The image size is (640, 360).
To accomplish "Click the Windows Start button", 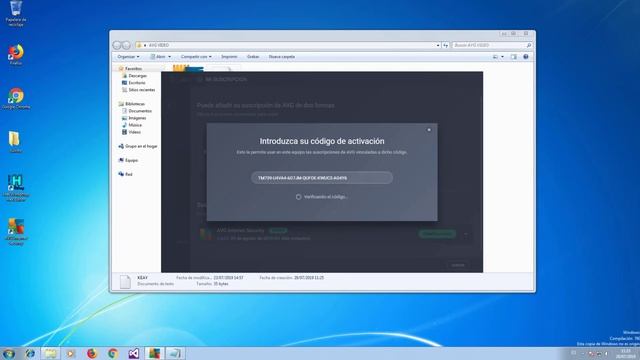I will (9, 353).
